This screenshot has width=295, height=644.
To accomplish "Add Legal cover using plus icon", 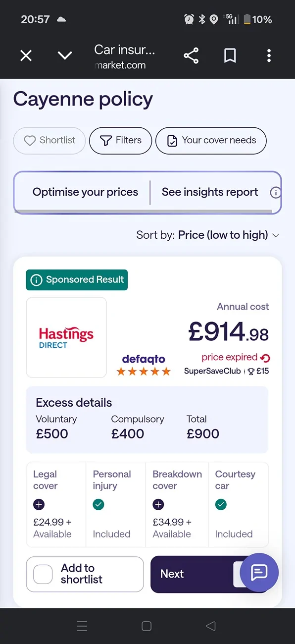I will 39,504.
